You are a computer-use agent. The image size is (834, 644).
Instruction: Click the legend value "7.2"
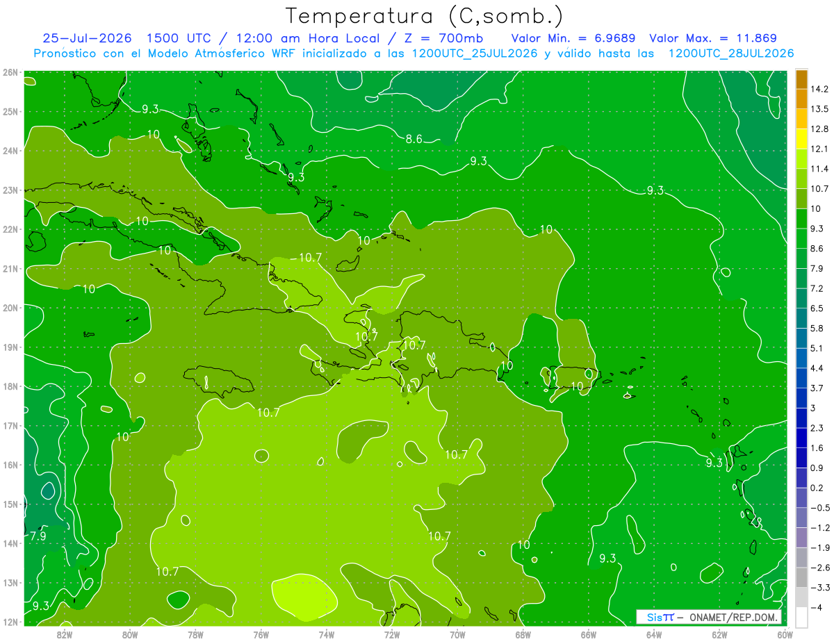817,288
